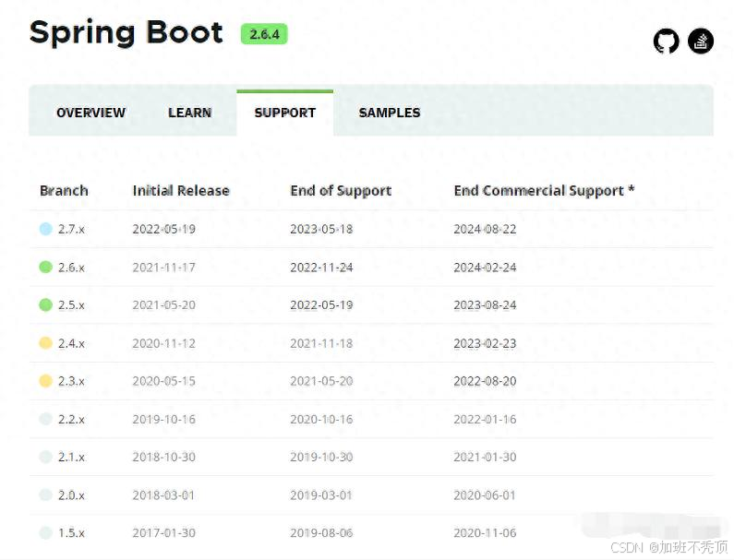Image resolution: width=734 pixels, height=560 pixels.
Task: Click the green status dot for 2.5.x
Action: pyautogui.click(x=45, y=304)
